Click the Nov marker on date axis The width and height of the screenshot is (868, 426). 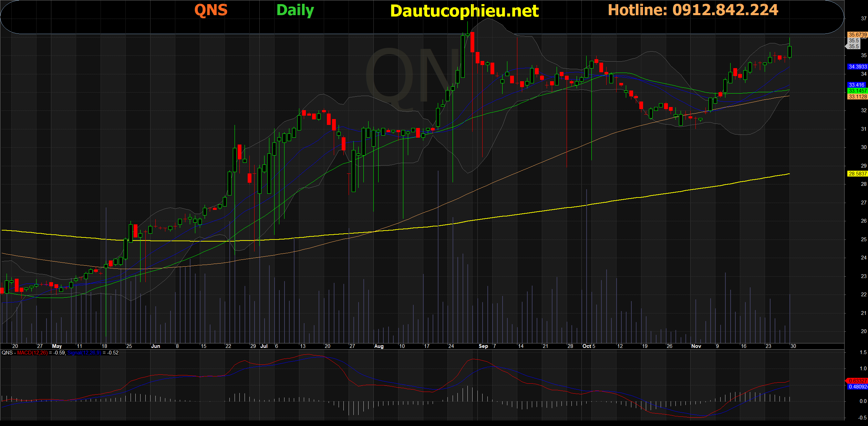[696, 346]
